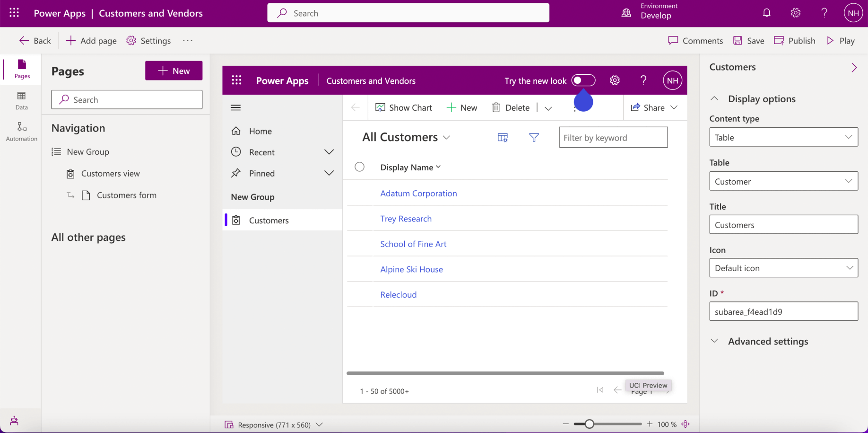The height and width of the screenshot is (433, 868).
Task: Click the hamburger menu in preview
Action: pyautogui.click(x=235, y=108)
